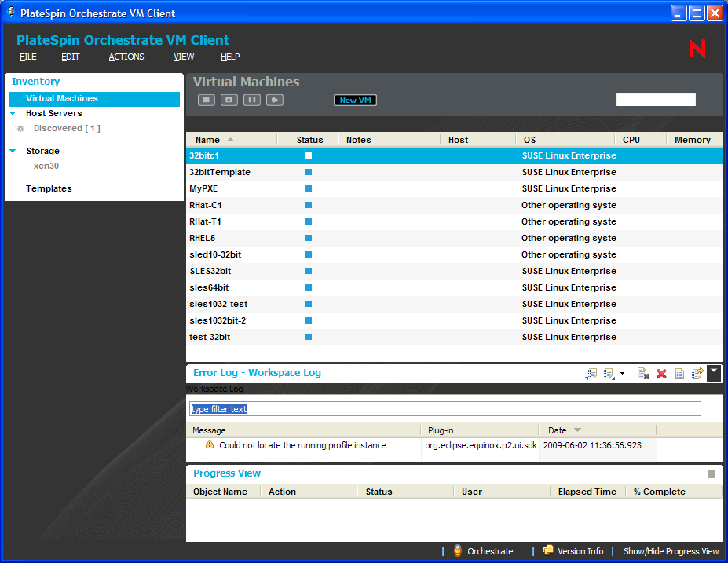Select the Discovered [ 1 ] entry
728x563 pixels.
[x=67, y=128]
